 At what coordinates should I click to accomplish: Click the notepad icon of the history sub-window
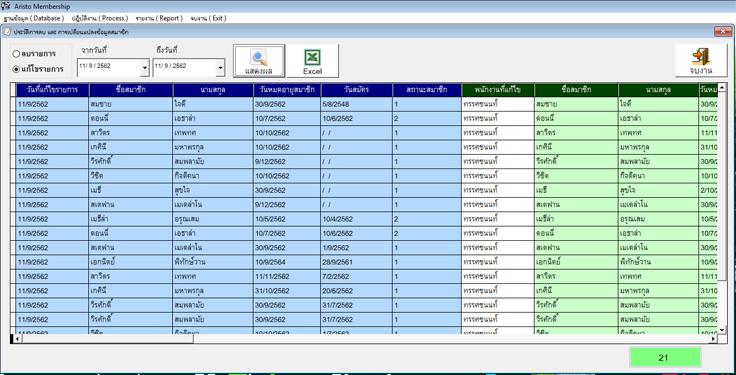[x=8, y=32]
